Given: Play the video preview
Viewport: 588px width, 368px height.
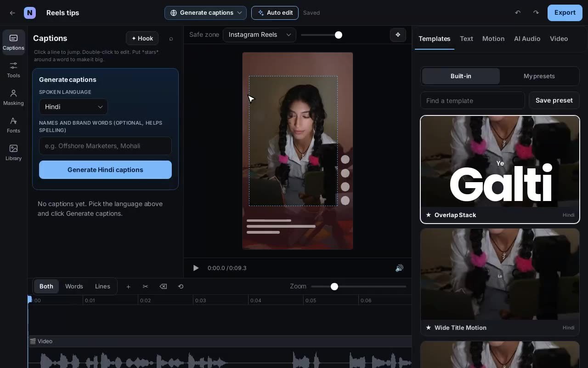Looking at the screenshot, I should 196,268.
